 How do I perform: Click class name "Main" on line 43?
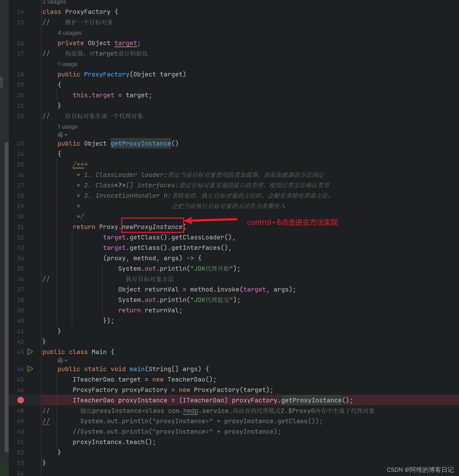pyautogui.click(x=99, y=352)
